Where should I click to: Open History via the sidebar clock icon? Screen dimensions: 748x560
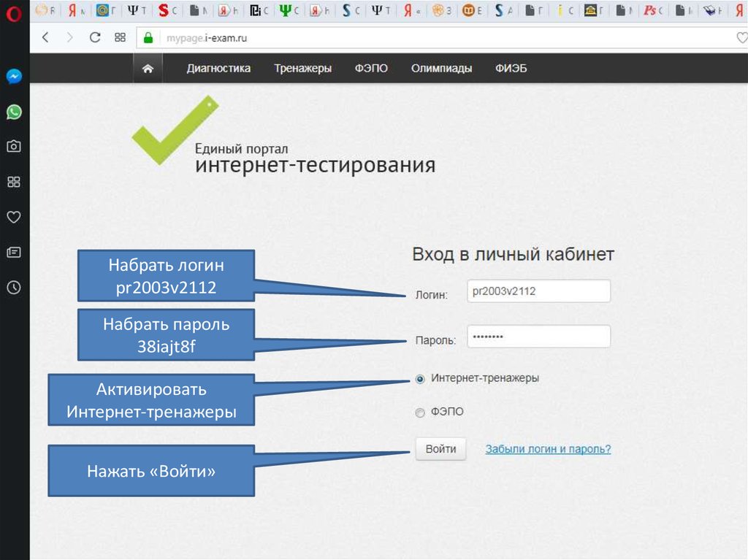14,287
